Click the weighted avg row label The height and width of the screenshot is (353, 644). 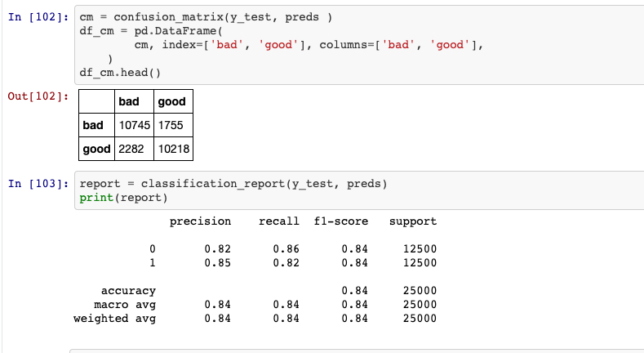(x=114, y=319)
